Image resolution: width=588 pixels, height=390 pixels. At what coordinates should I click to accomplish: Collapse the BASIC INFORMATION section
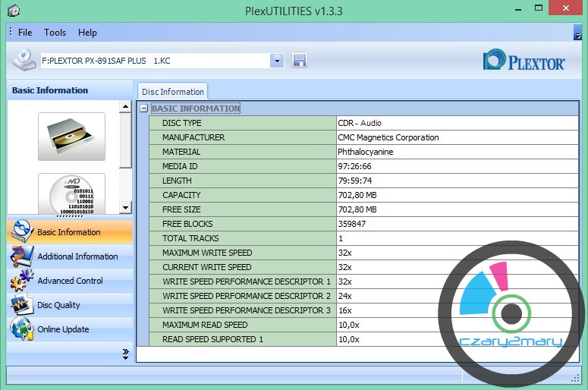point(143,109)
